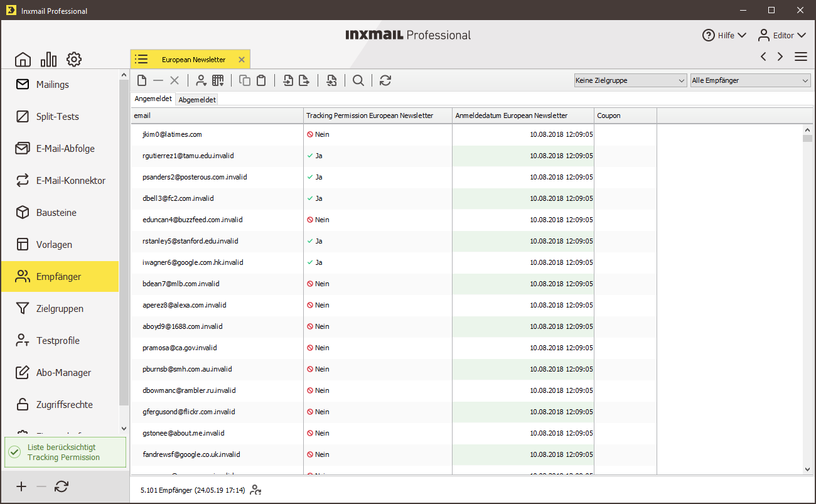This screenshot has height=504, width=816.
Task: Open the Editor user dropdown
Action: pyautogui.click(x=781, y=35)
